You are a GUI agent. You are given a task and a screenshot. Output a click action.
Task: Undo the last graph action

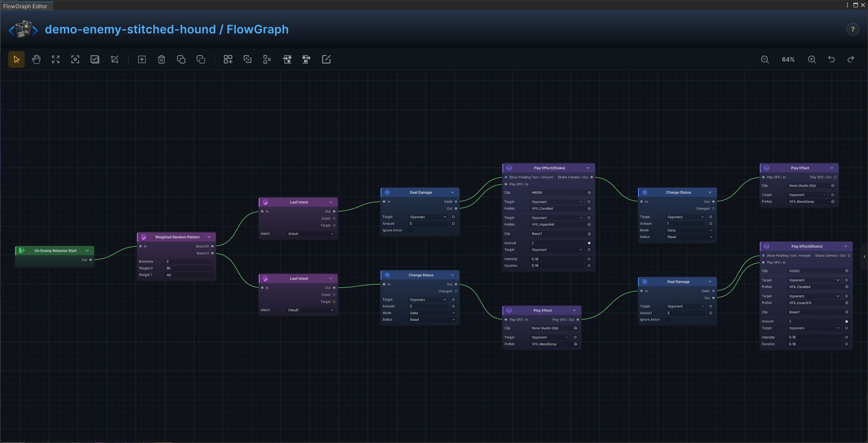click(x=831, y=59)
